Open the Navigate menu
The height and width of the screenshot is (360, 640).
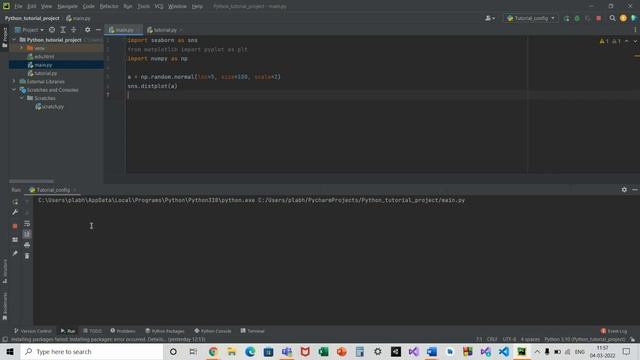67,7
